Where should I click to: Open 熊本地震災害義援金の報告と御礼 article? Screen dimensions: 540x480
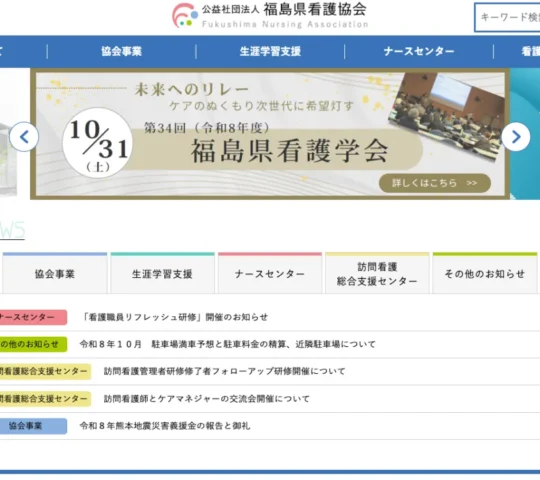click(165, 426)
